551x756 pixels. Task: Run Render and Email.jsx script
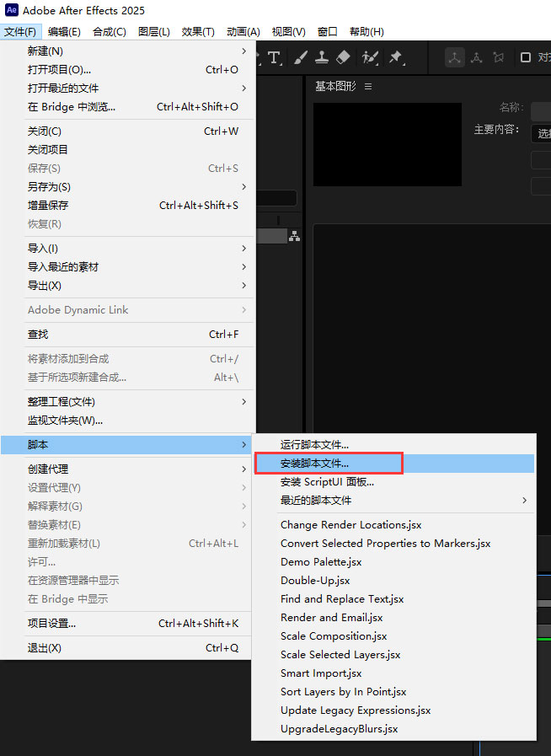coord(393,618)
